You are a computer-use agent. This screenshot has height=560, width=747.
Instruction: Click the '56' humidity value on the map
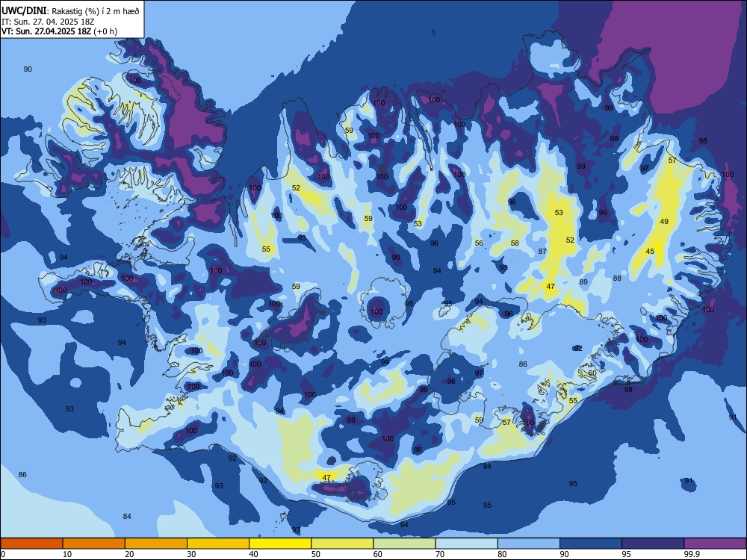(x=479, y=243)
